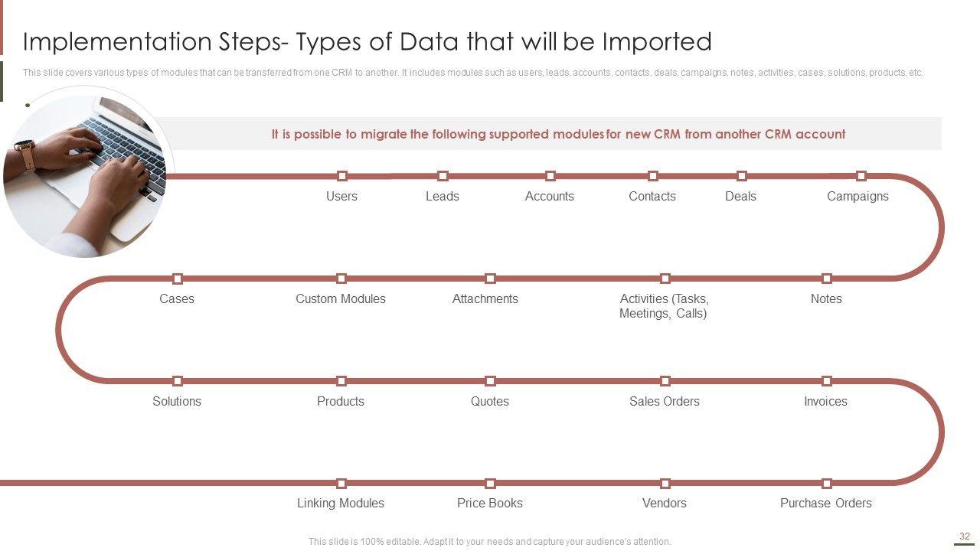The height and width of the screenshot is (551, 980).
Task: Select the Activities (Tasks, Meetings, Calls) label
Action: click(x=664, y=306)
